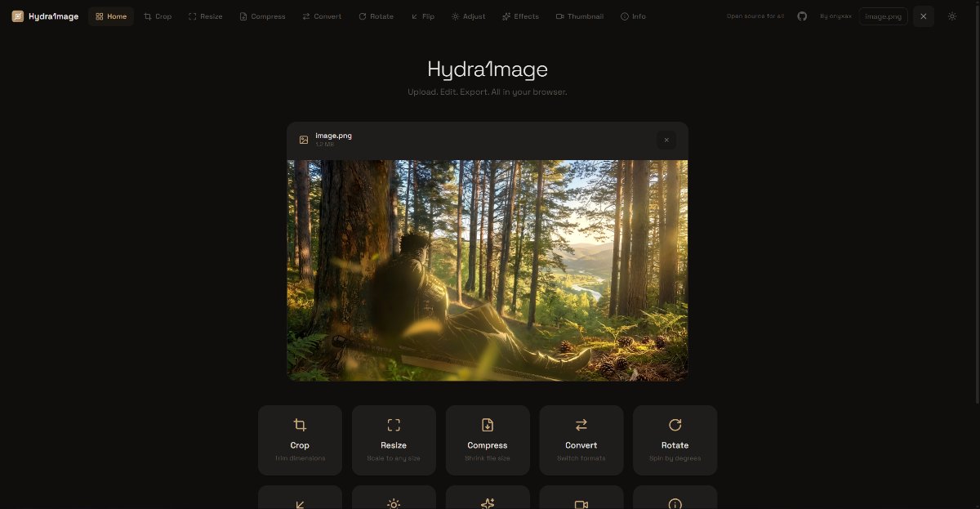The height and width of the screenshot is (509, 980).
Task: Click the "Open source for all" text
Action: (755, 16)
